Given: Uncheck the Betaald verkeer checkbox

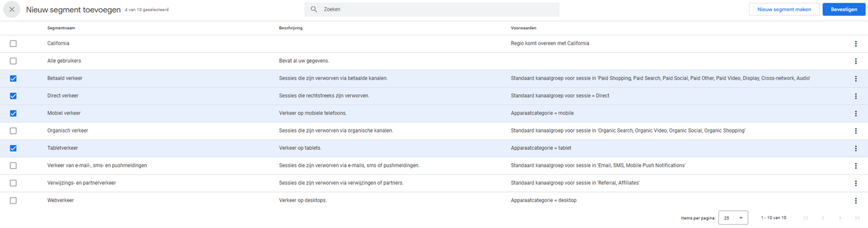Looking at the screenshot, I should [13, 79].
